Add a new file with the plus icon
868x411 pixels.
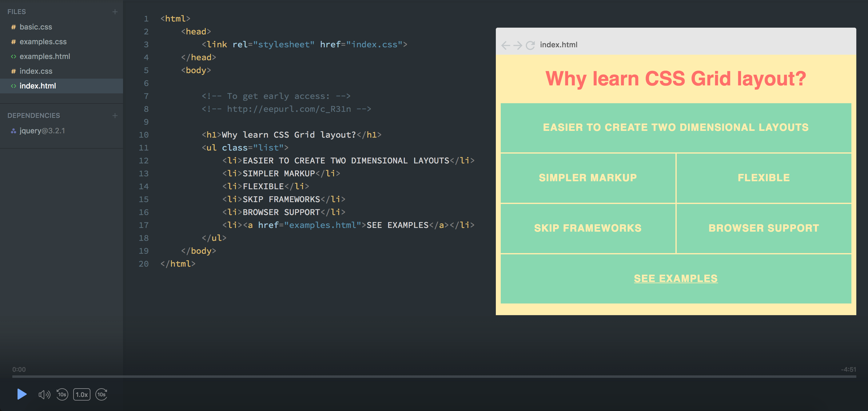(115, 11)
